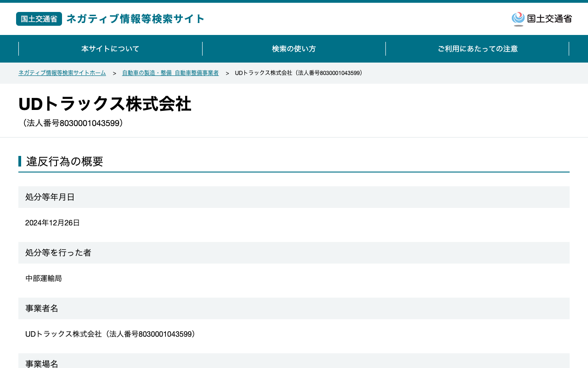This screenshot has height=368, width=588.
Task: Go to ネガティブ情報等検索サイトホーム breadcrumb link
Action: [62, 73]
